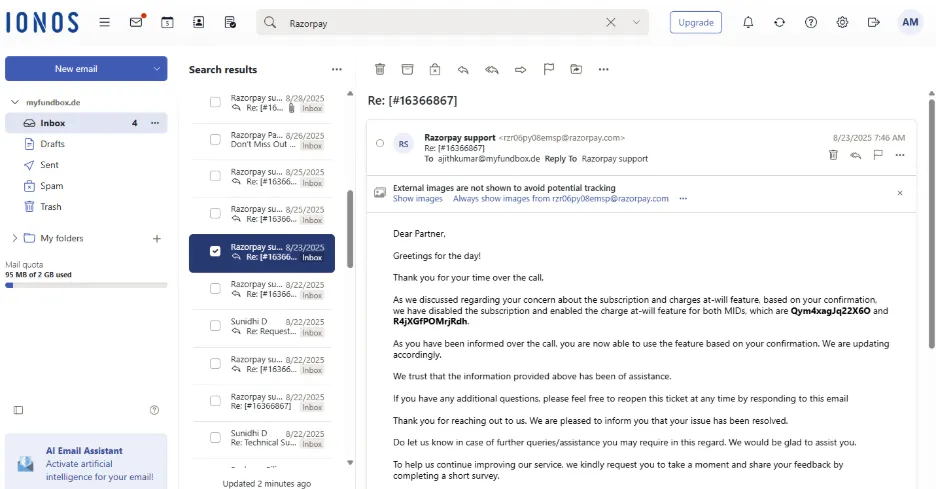
Task: Open the Calendar app icon
Action: pos(167,23)
